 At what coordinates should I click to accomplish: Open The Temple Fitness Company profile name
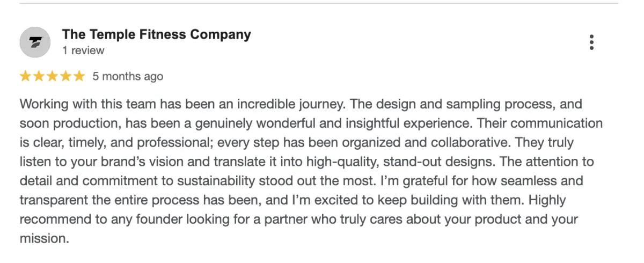[156, 34]
